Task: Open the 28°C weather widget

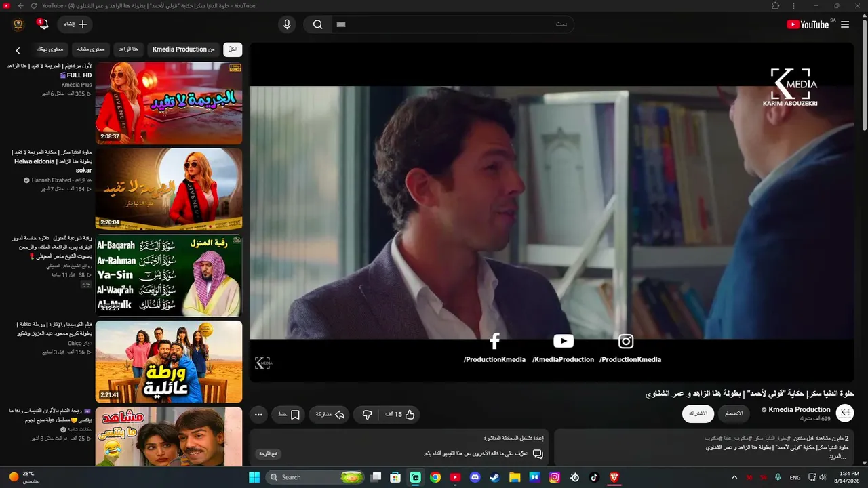Action: click(x=24, y=477)
